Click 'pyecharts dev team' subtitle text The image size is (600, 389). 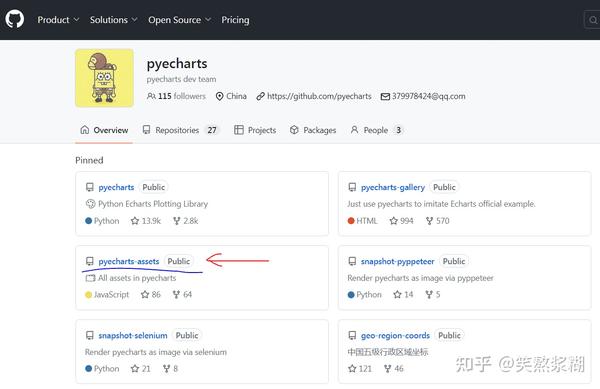click(181, 79)
